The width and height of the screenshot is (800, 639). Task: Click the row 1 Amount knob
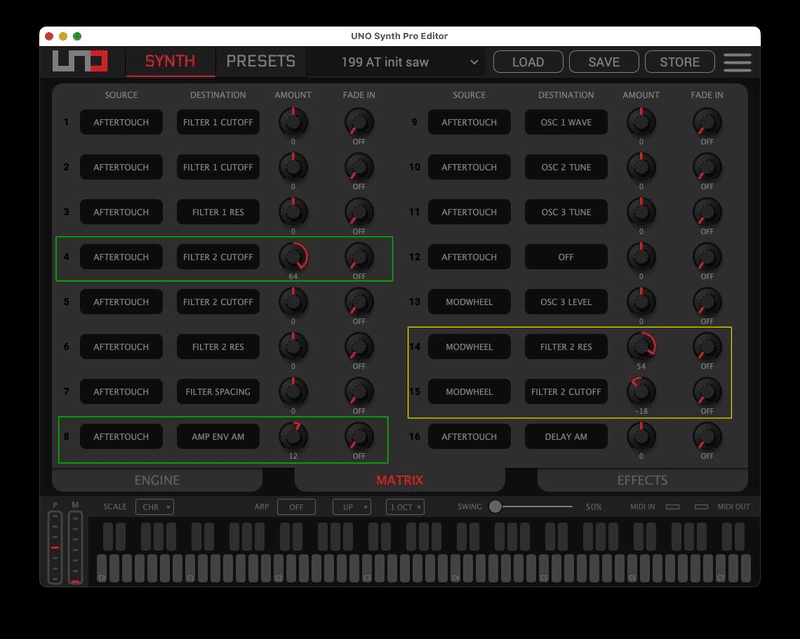click(x=293, y=122)
